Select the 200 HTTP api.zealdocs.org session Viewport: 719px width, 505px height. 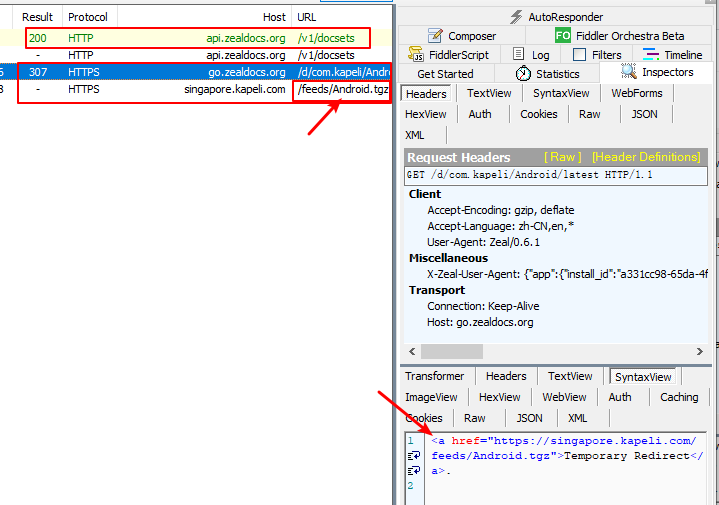pos(196,38)
